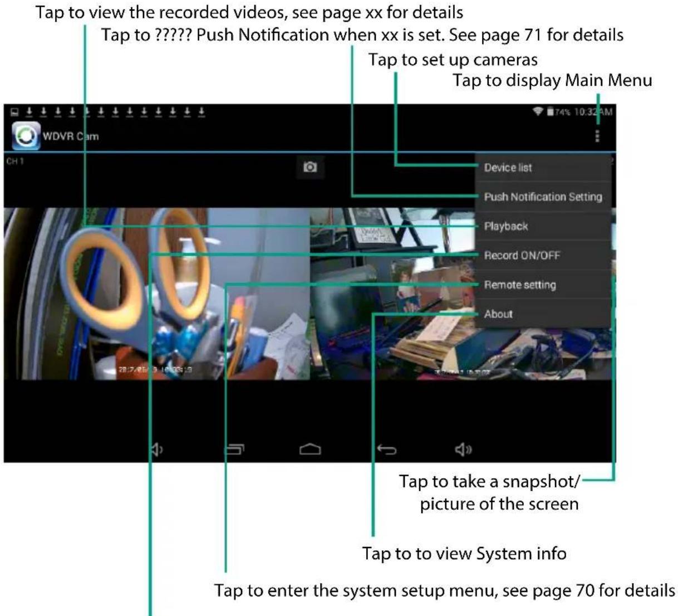Open Playback from the menu
The height and width of the screenshot is (616, 678).
(543, 226)
